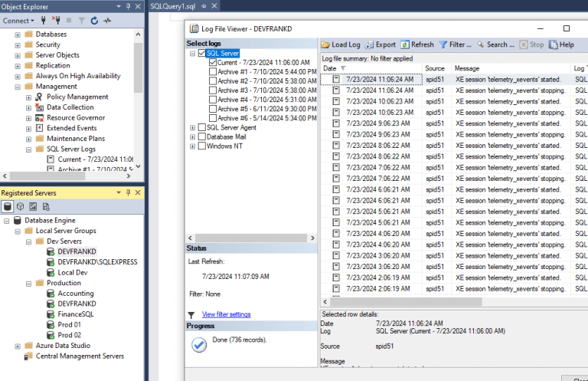The image size is (588, 381).
Task: Click the Policy Management node icon
Action: (x=39, y=97)
